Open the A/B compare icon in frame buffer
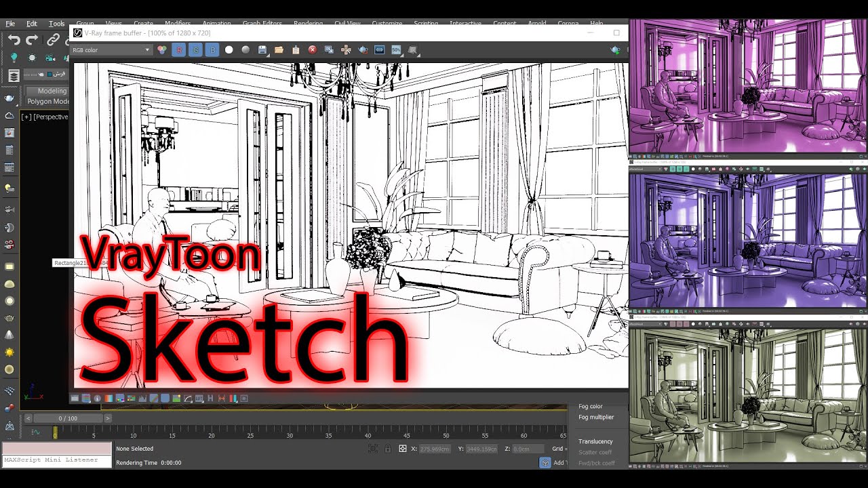The image size is (868, 488). tap(380, 50)
